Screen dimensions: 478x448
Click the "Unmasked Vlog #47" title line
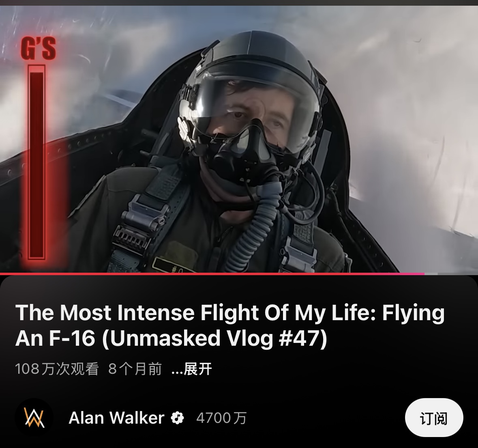pos(171,338)
